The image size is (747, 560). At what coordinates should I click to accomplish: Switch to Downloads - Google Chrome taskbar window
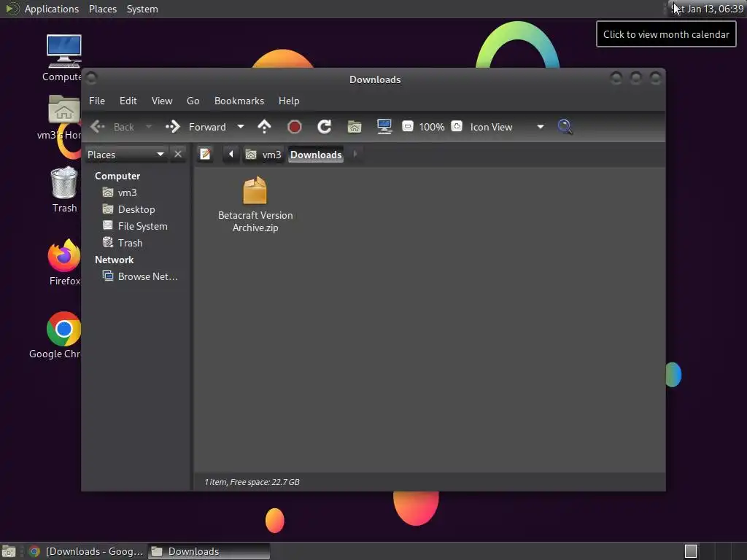coord(86,551)
